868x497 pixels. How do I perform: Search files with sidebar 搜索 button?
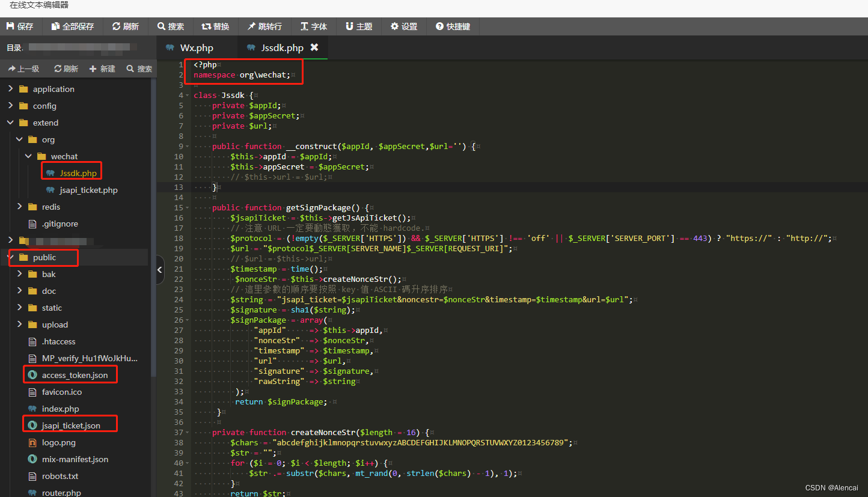tap(139, 69)
